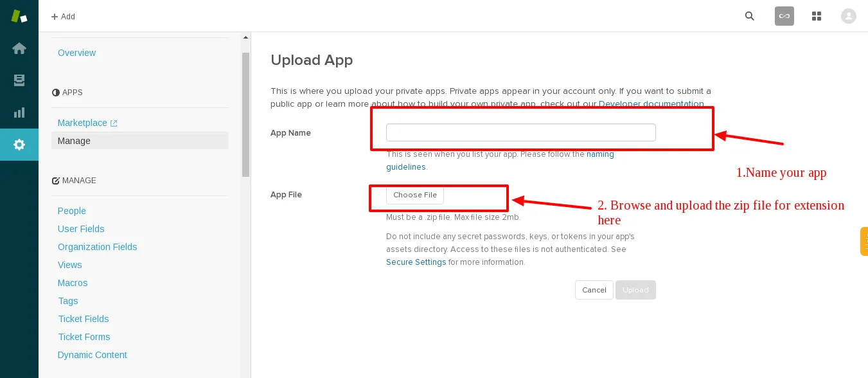This screenshot has width=868, height=378.
Task: Click the APPS section heading
Action: tap(67, 93)
